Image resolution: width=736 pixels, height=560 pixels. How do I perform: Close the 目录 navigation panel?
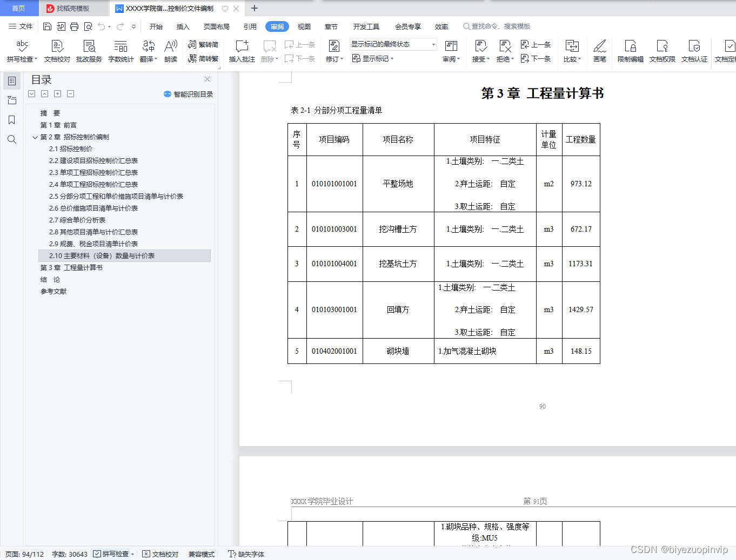(207, 79)
